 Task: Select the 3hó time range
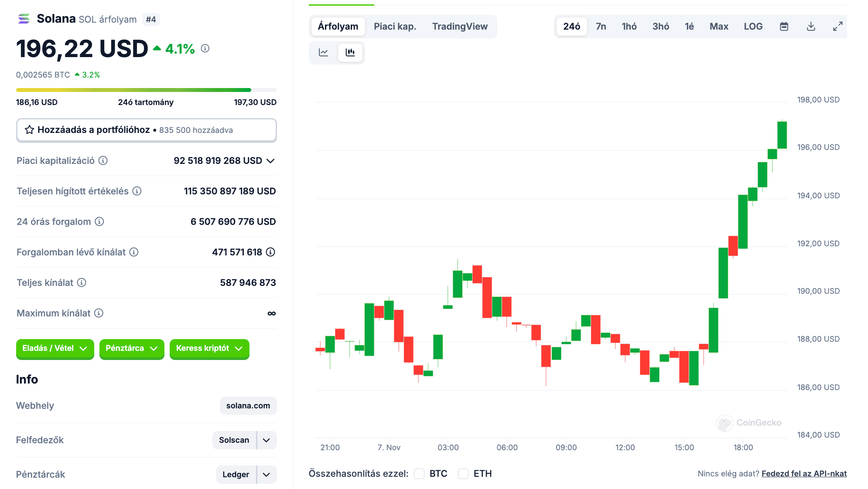(x=661, y=27)
